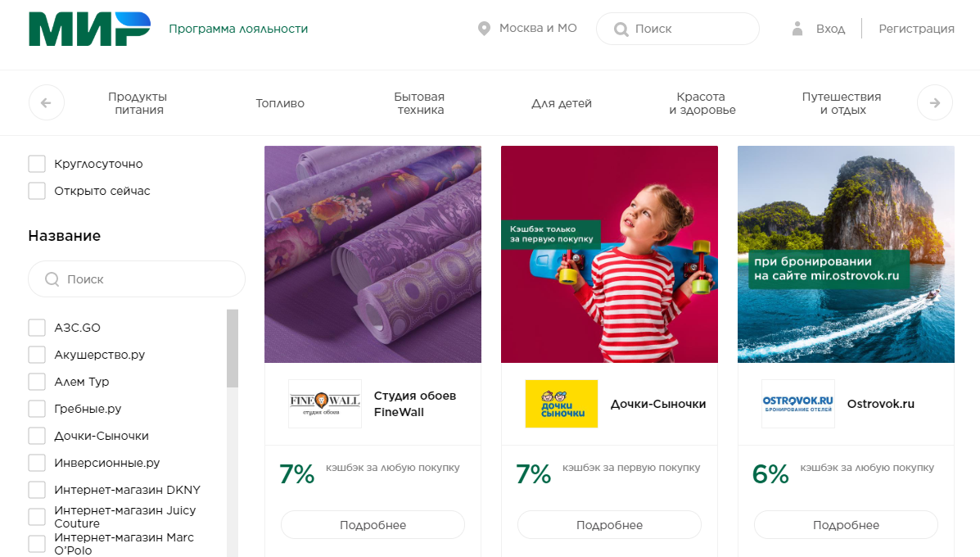This screenshot has height=557, width=980.
Task: Click the FineWall store logo
Action: tap(324, 403)
